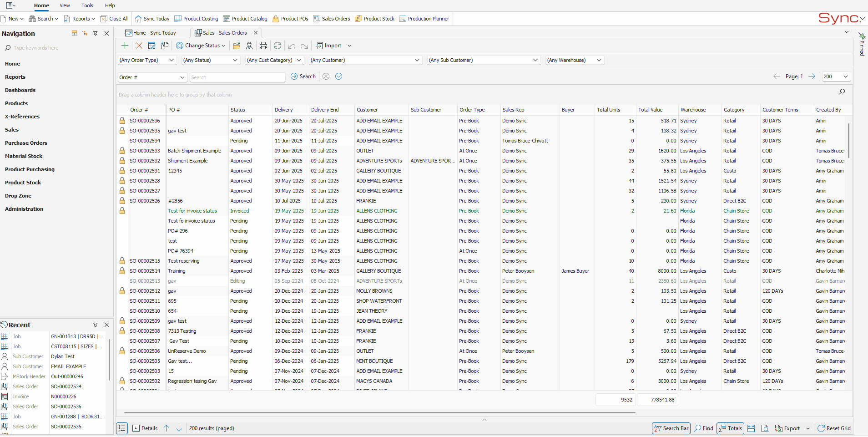The height and width of the screenshot is (437, 868).
Task: Open recent Invoice N00000226
Action: (53, 396)
